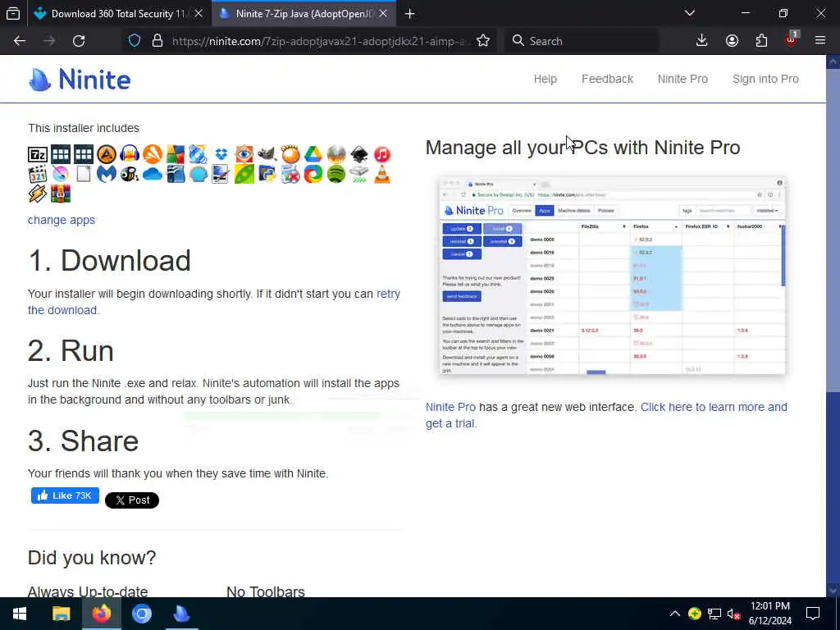This screenshot has height=630, width=840.
Task: Click the Revo Uninstaller icon
Action: [x=290, y=174]
